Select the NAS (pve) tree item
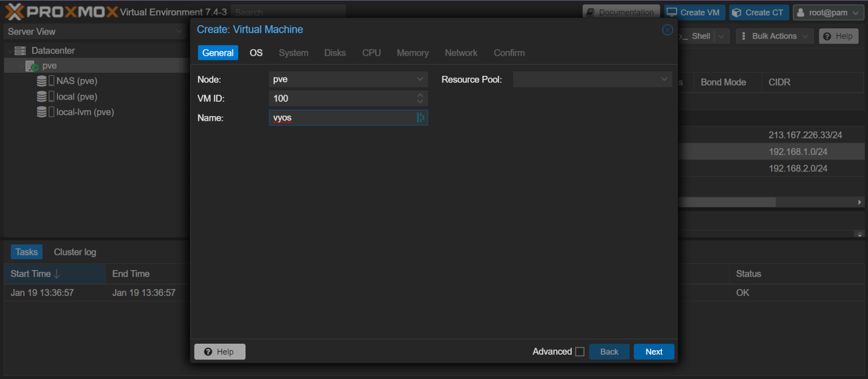This screenshot has height=379, width=868. [x=76, y=81]
